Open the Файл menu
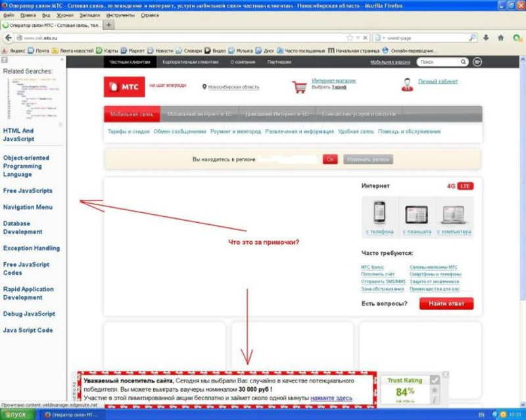 pyautogui.click(x=9, y=15)
